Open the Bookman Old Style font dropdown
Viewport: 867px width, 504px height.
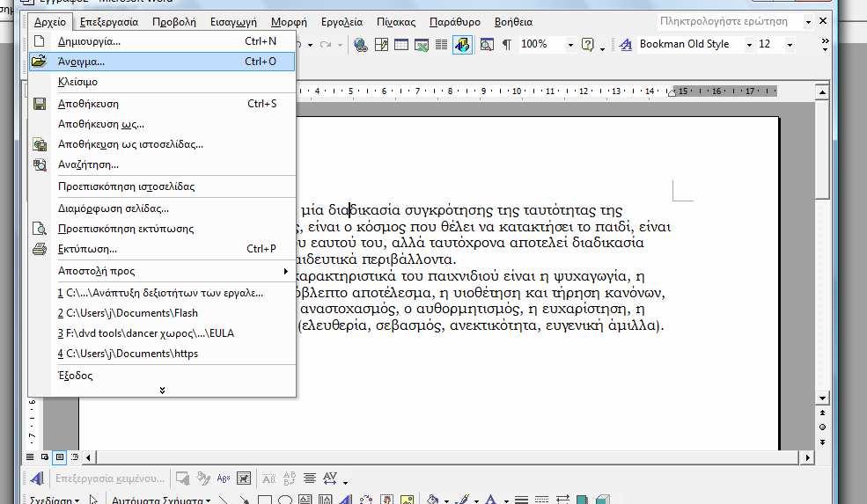pos(749,45)
